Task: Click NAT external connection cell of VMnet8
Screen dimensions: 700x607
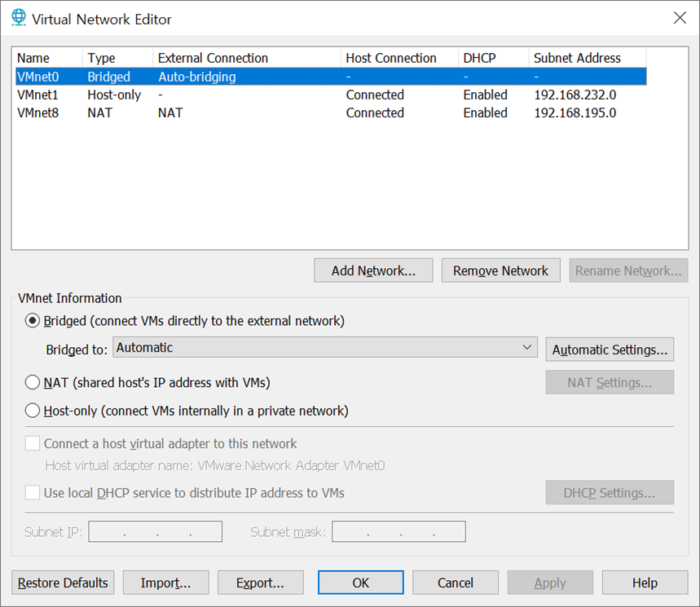Action: point(170,112)
